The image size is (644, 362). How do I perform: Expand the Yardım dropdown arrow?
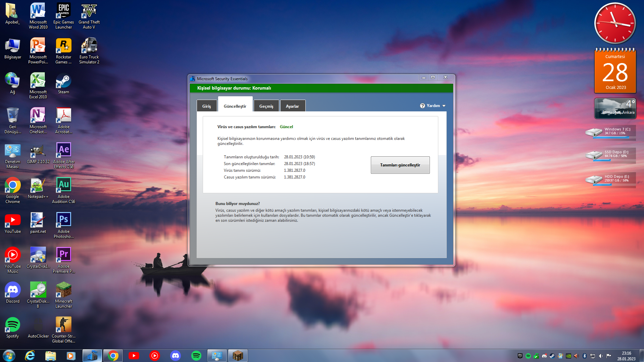(x=444, y=106)
